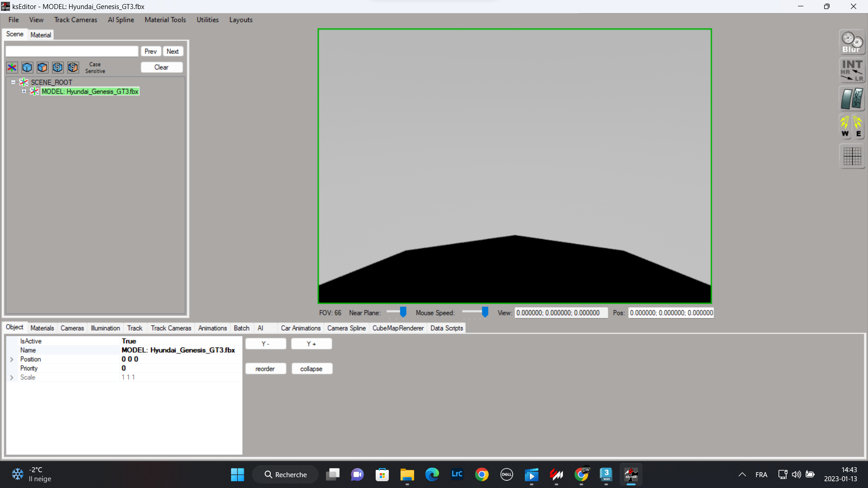Expand the Scale property row
The image size is (868, 488).
12,376
